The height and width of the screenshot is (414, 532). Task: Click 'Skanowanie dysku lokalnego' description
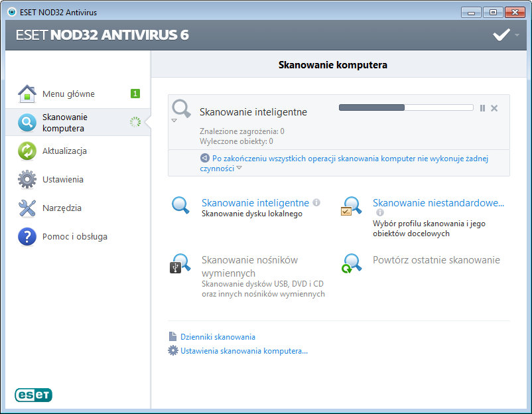[x=252, y=214]
